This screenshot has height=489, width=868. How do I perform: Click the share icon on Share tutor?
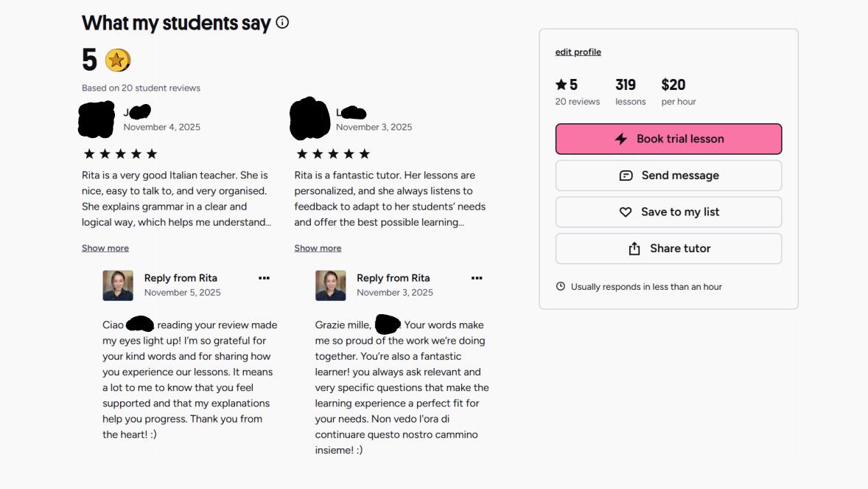(634, 249)
